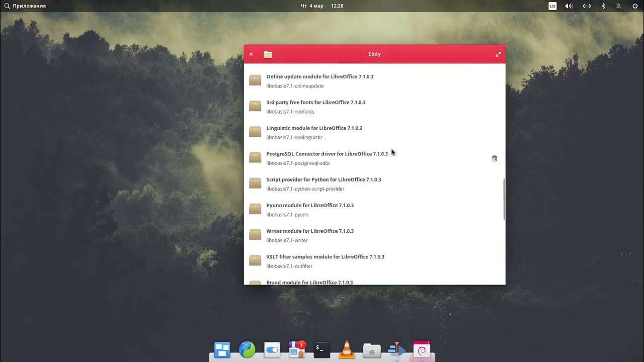Click package name 'libobasis7.1-onlineupdate'
Viewport: 644px width, 362px height.
click(x=295, y=86)
